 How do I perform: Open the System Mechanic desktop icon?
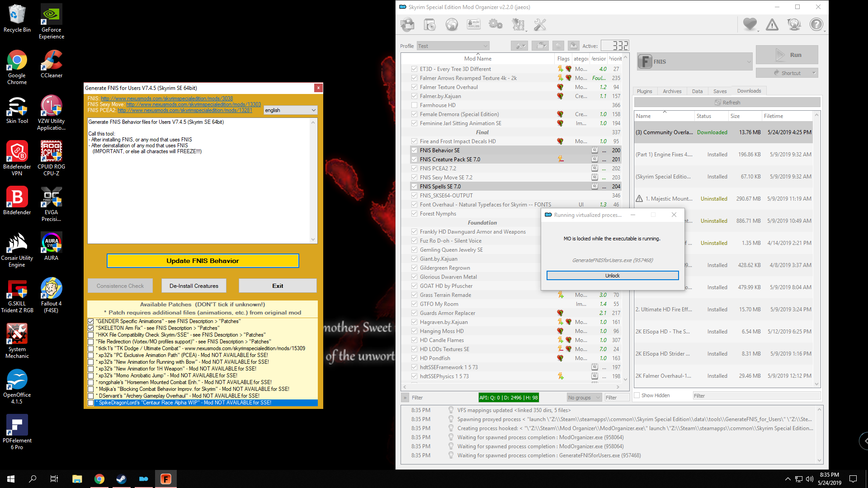point(17,341)
